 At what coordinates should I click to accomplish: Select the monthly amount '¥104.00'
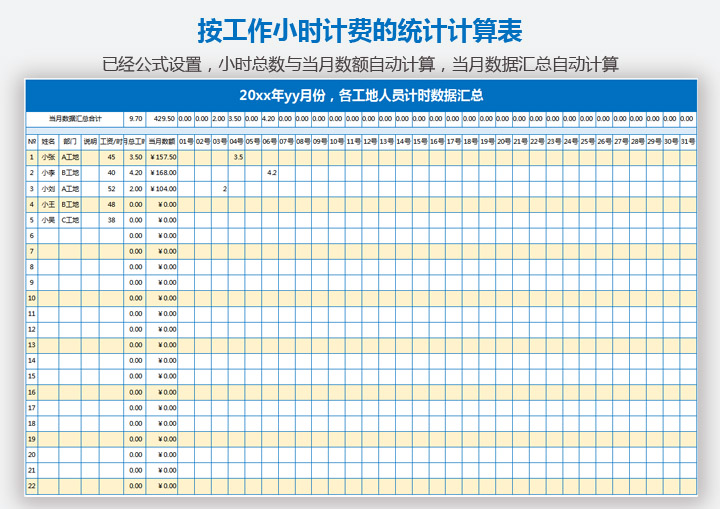point(162,189)
